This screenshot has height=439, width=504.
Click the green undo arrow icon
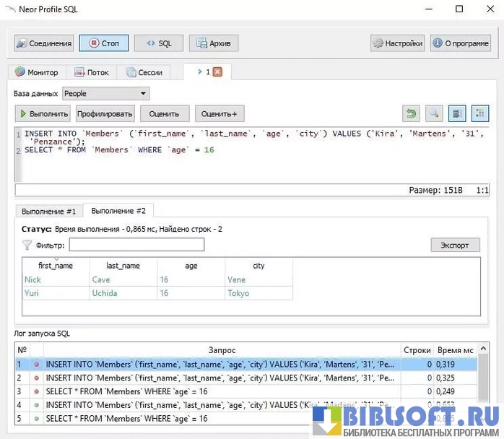(x=411, y=113)
